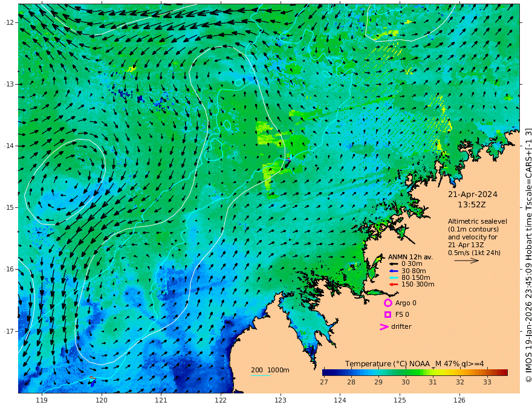Click the longitude axis label 119
The width and height of the screenshot is (532, 411).
tap(42, 401)
